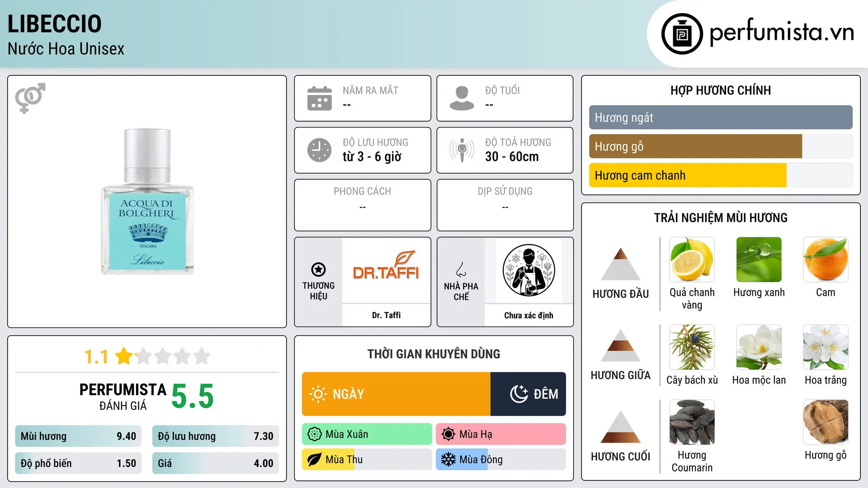This screenshot has height=488, width=868.
Task: Select the yellow Hương cam chanh bar
Action: (688, 175)
